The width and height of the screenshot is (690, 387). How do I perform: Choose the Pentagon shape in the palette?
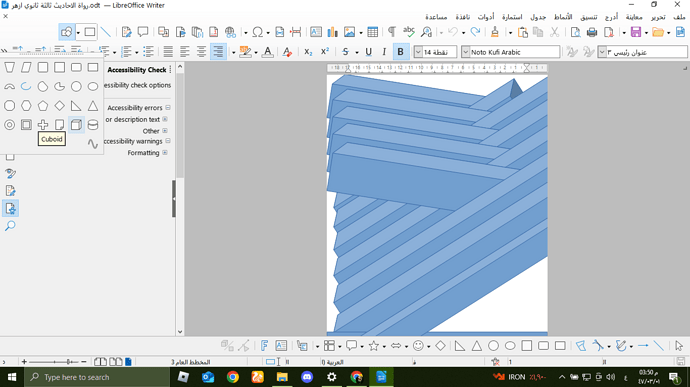(x=43, y=106)
